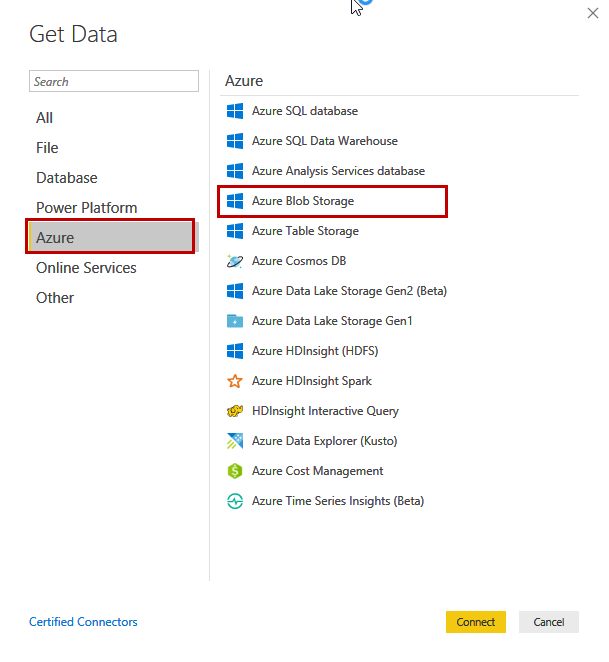Switch to the File category
Image resolution: width=609 pixels, height=662 pixels.
coord(48,148)
